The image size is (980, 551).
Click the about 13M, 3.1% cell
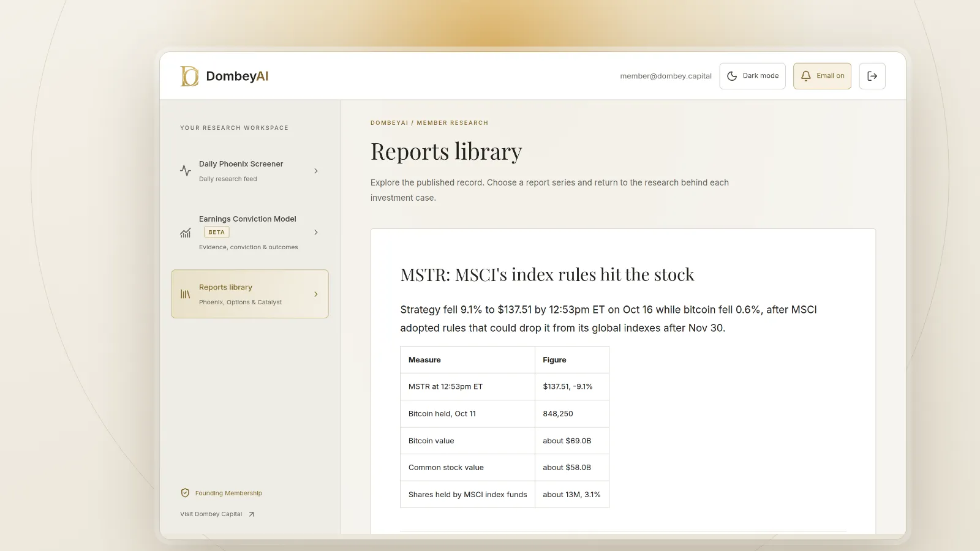572,495
